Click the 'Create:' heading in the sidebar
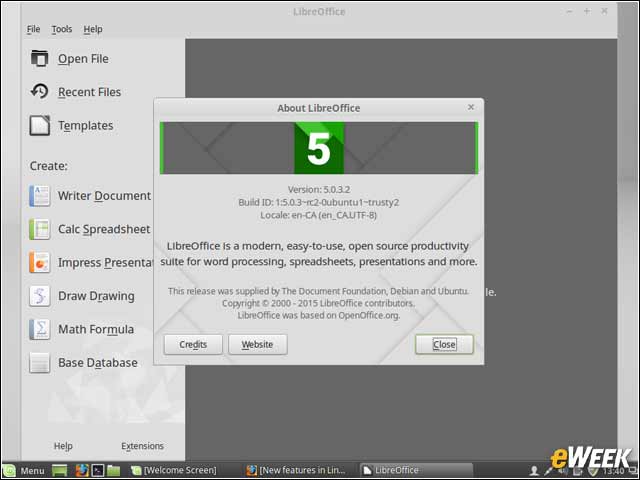Screen dimensions: 640x480 49,166
